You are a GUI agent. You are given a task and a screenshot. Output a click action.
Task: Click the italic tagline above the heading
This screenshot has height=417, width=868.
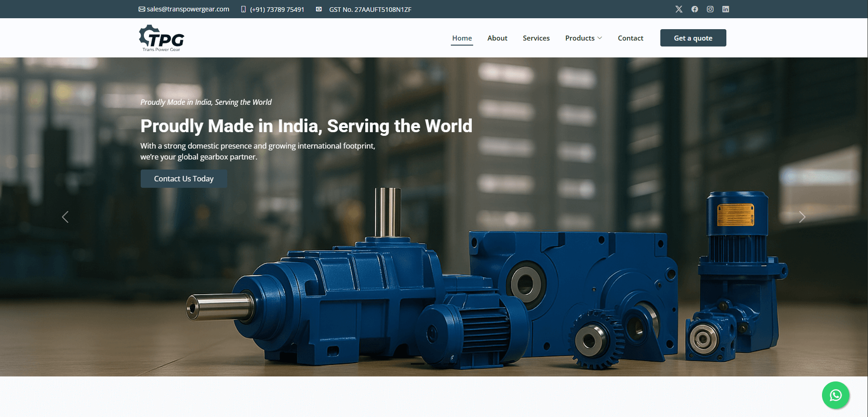(x=206, y=102)
